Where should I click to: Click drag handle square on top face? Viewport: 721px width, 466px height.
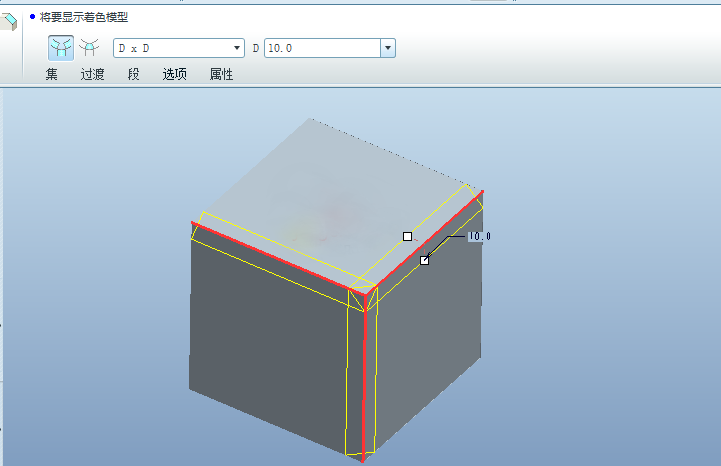pyautogui.click(x=407, y=236)
